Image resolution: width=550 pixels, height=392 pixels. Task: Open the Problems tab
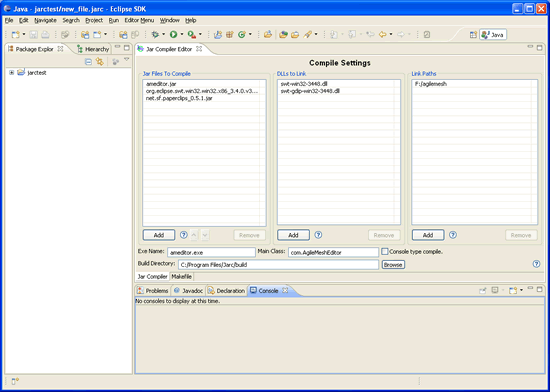point(153,291)
